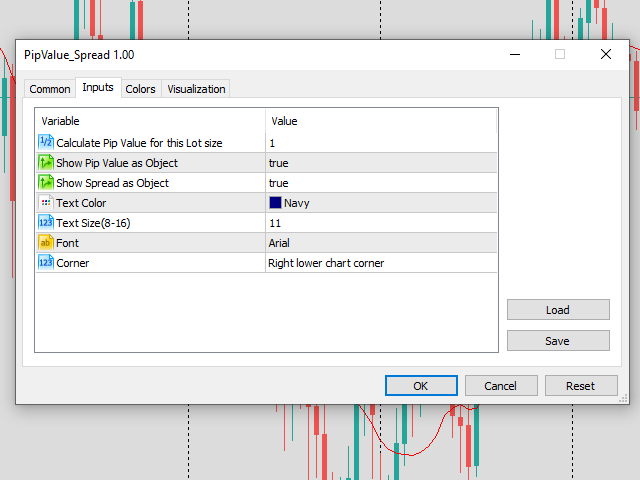Click the Corner row integer icon

tap(46, 262)
